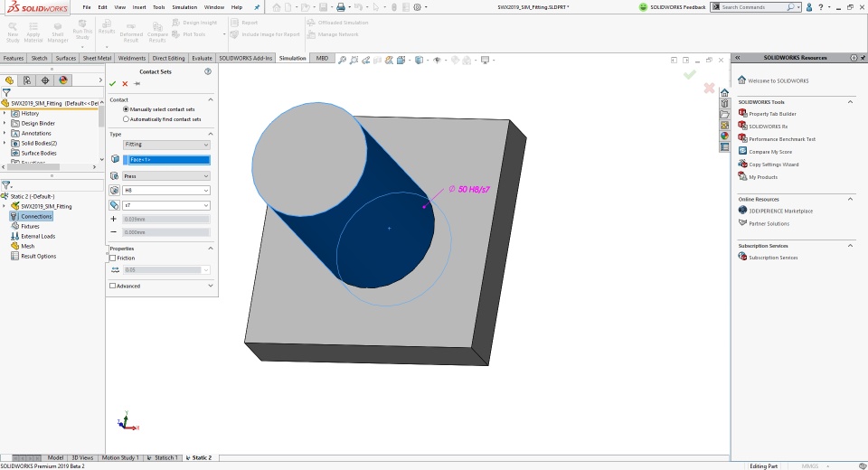868x470 pixels.
Task: Switch to the Sketch ribbon tab
Action: tap(39, 58)
